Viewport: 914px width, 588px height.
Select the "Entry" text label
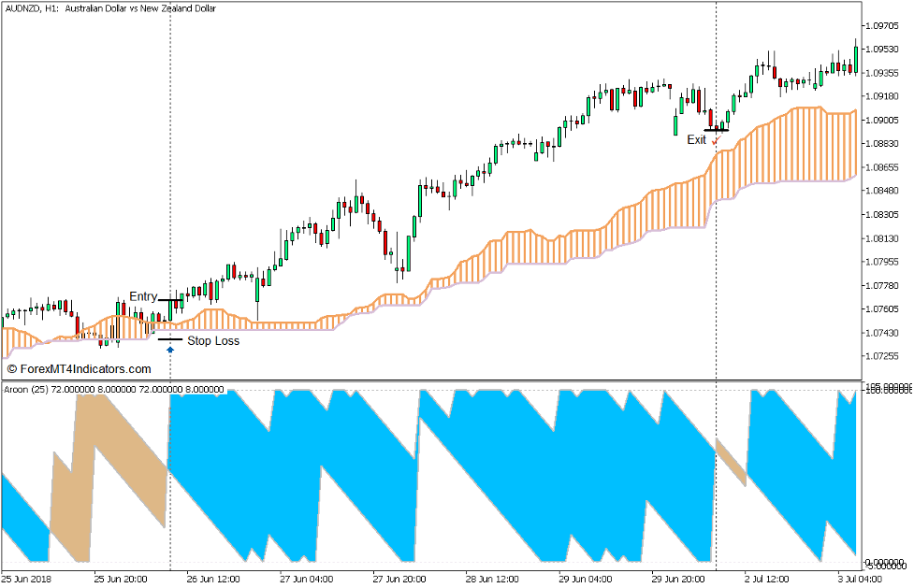(143, 296)
